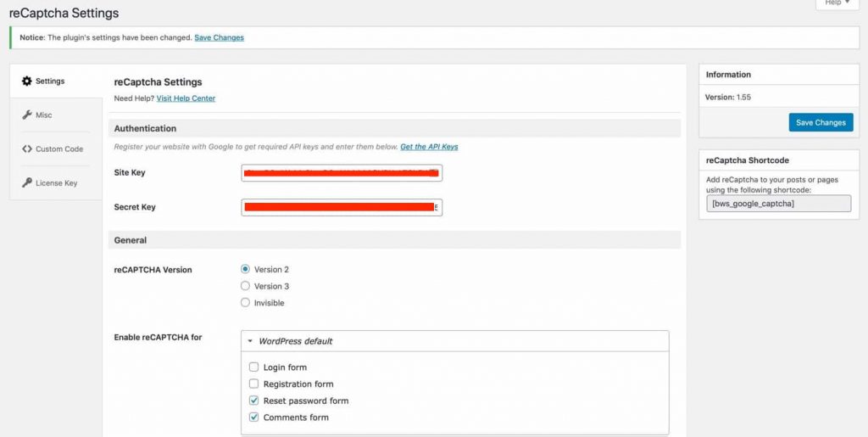Go to the License Key tab
Screen dimensions: 868x437
click(x=56, y=182)
